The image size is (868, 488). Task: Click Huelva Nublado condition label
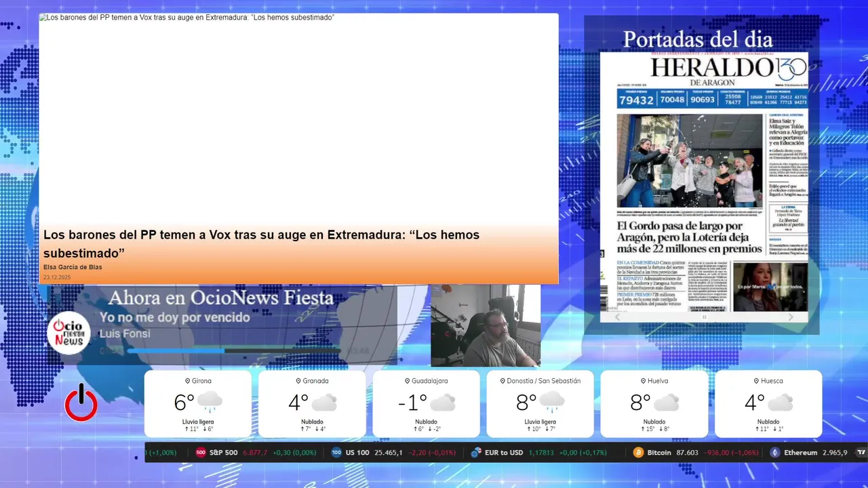pyautogui.click(x=654, y=422)
